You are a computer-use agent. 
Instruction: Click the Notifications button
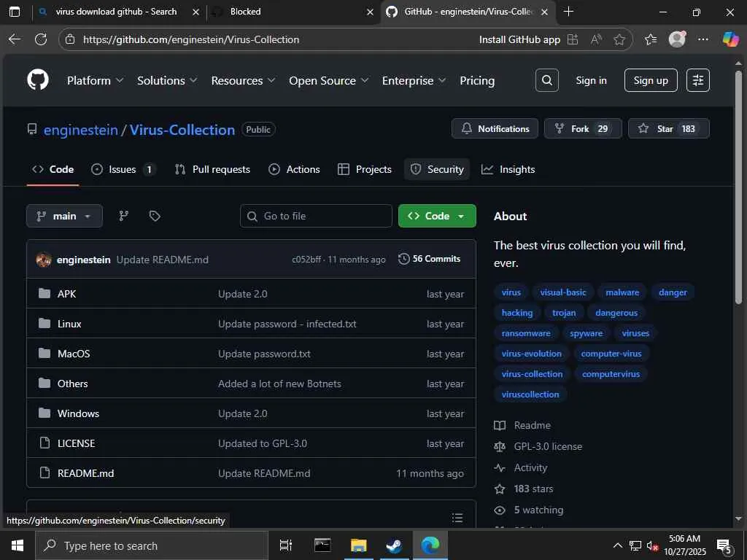495,128
